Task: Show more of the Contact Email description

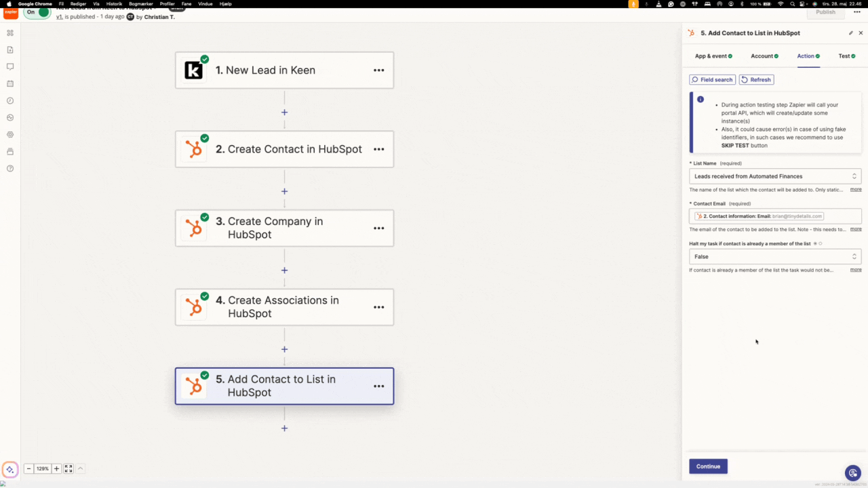Action: [x=856, y=229]
